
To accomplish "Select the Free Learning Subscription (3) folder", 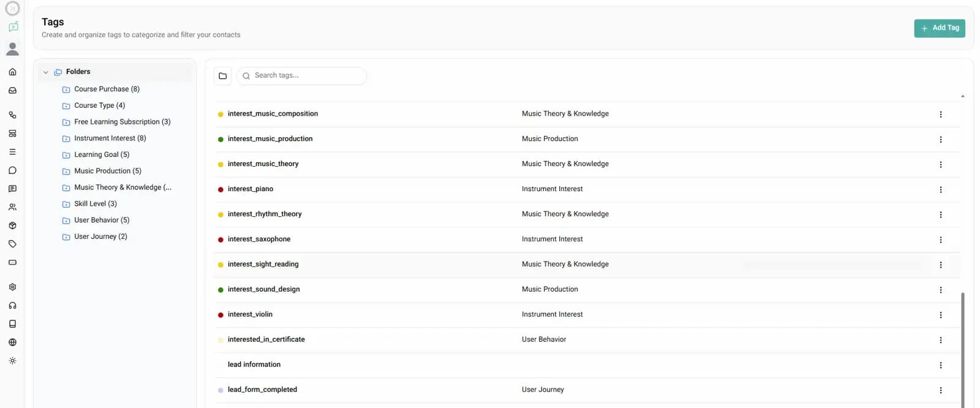I will 116,122.
